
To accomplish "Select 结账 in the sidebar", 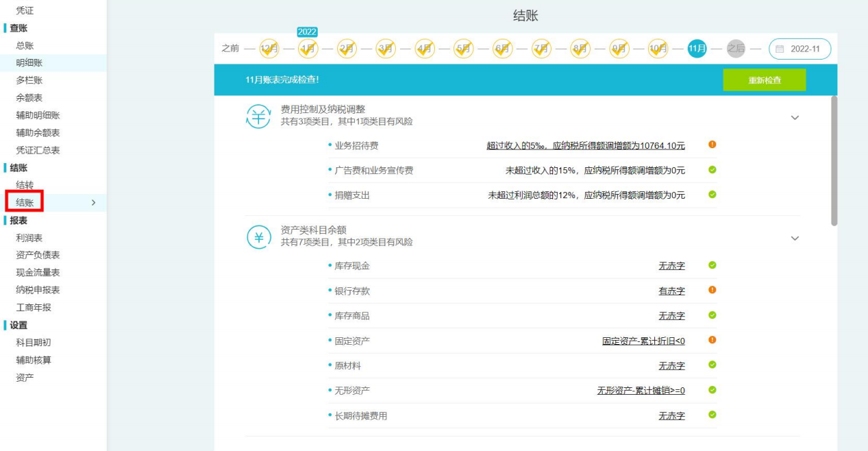I will point(25,202).
